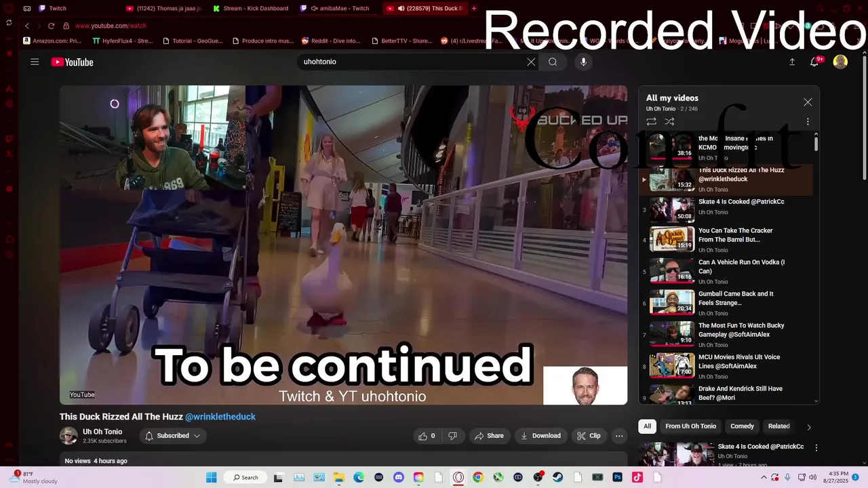Open YouTube notifications bell
Viewport: 868px width, 488px height.
816,62
